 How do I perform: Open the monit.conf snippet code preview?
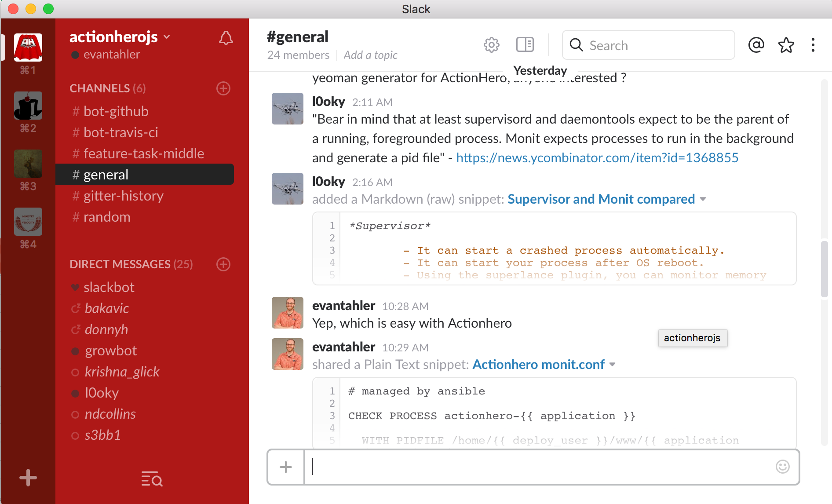pos(554,413)
